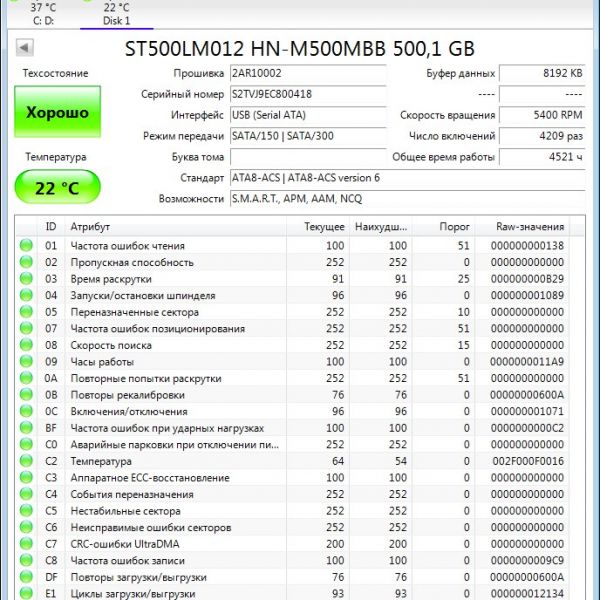Click the Атрибут column header
This screenshot has width=600, height=600.
176,227
